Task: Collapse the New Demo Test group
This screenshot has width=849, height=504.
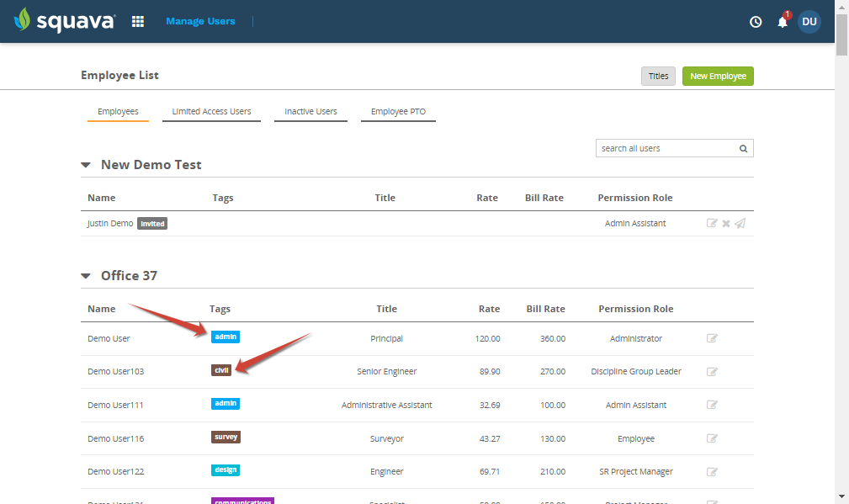Action: coord(86,165)
